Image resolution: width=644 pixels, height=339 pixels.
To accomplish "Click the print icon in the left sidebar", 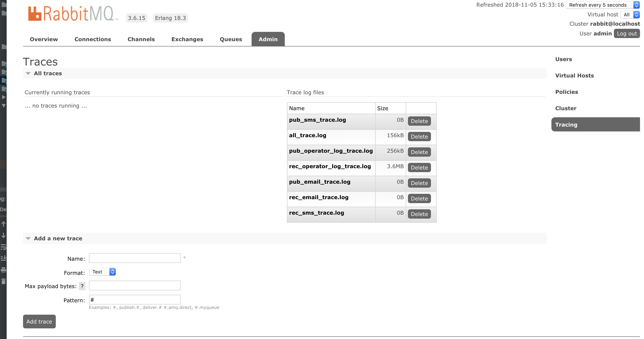I will coord(4,270).
